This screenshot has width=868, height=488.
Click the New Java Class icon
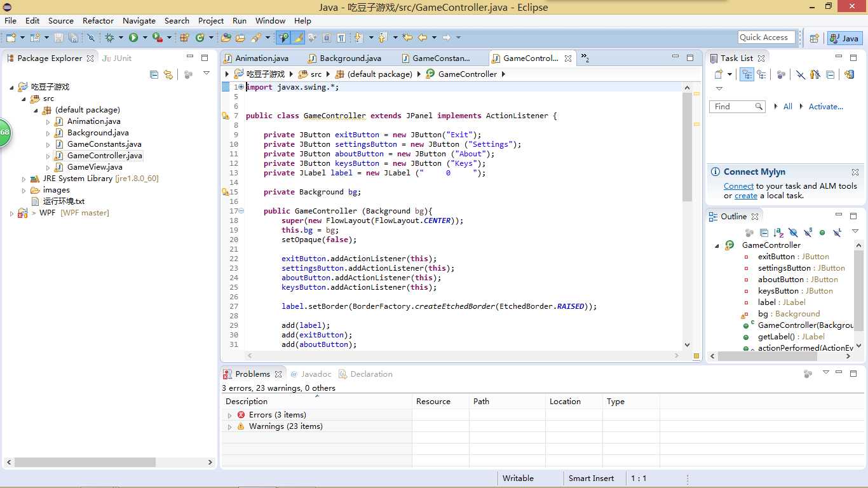200,38
